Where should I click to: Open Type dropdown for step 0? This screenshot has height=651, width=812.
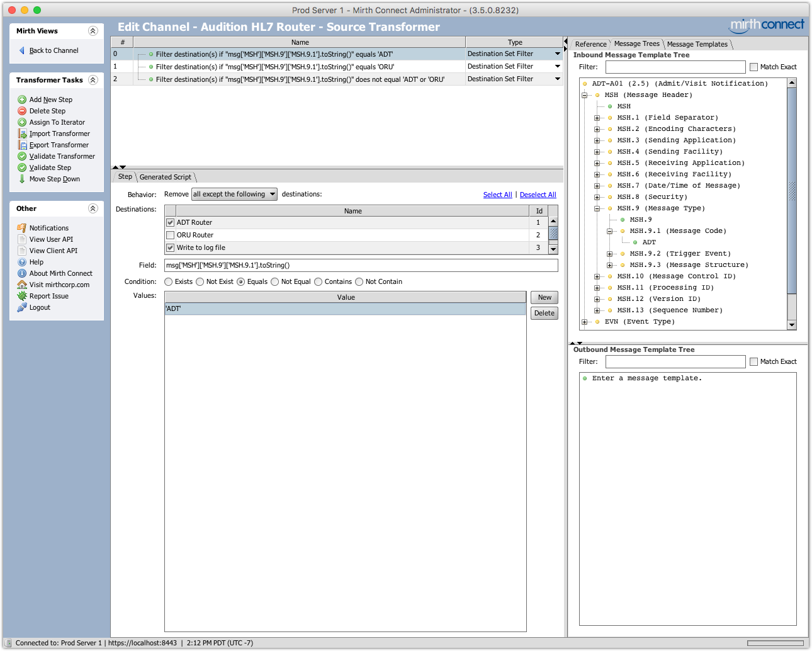point(557,54)
